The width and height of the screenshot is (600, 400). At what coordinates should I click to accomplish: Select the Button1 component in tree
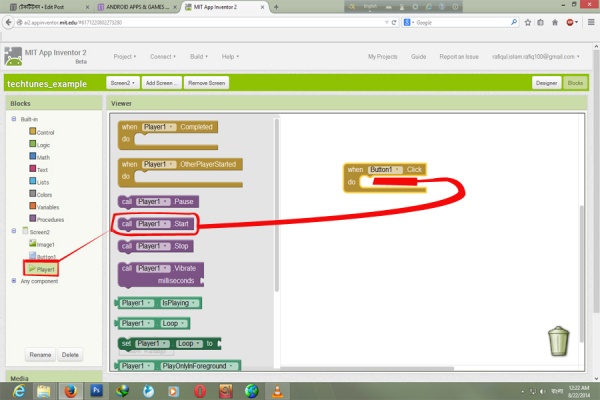pos(43,256)
